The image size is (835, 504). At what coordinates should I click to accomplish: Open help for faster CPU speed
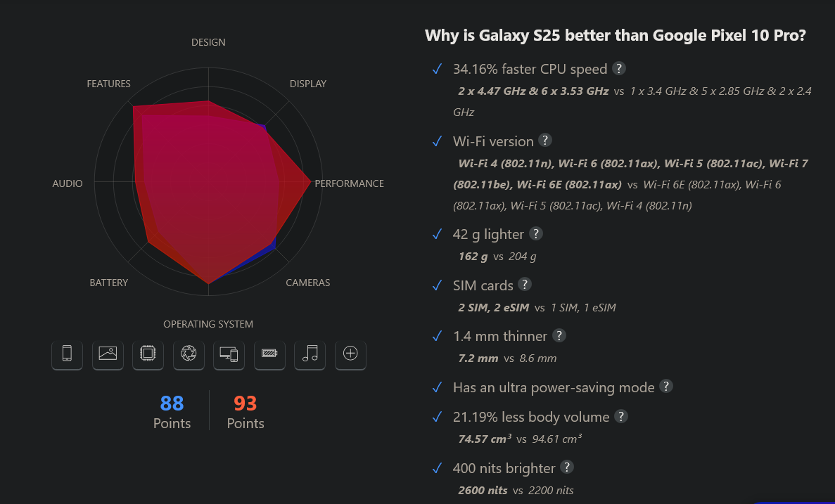(619, 68)
